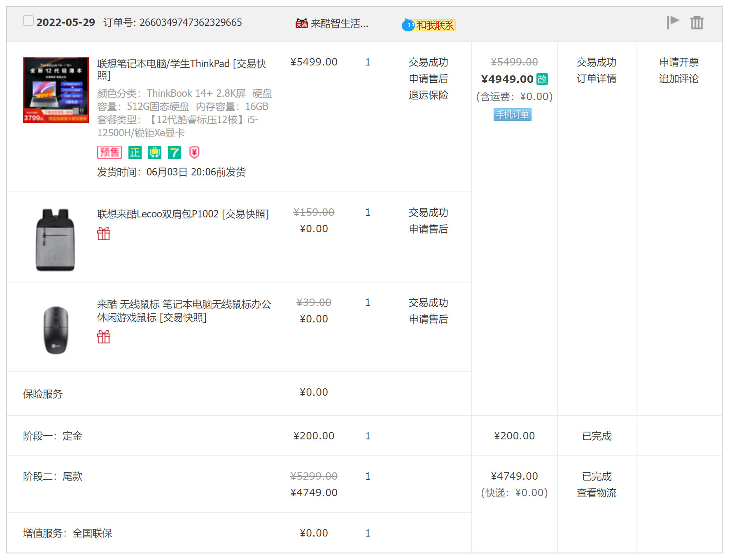Open 订单详情 order details
This screenshot has height=560, width=732.
pos(597,79)
